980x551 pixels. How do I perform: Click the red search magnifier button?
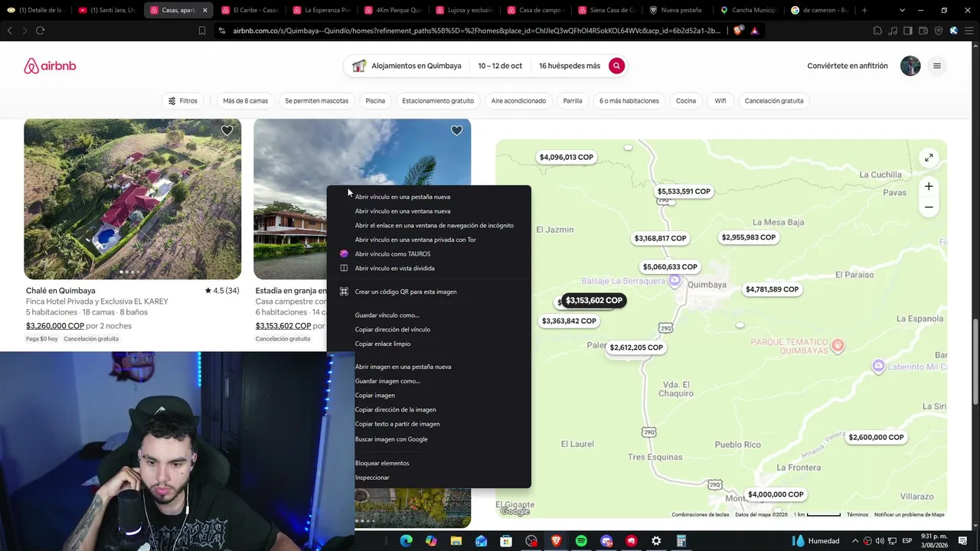pyautogui.click(x=616, y=66)
